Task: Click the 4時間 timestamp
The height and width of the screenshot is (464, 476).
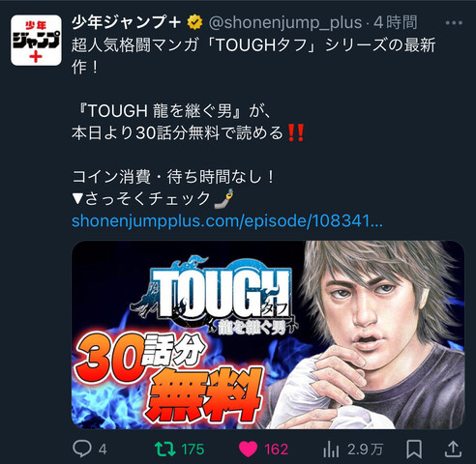Action: click(396, 22)
